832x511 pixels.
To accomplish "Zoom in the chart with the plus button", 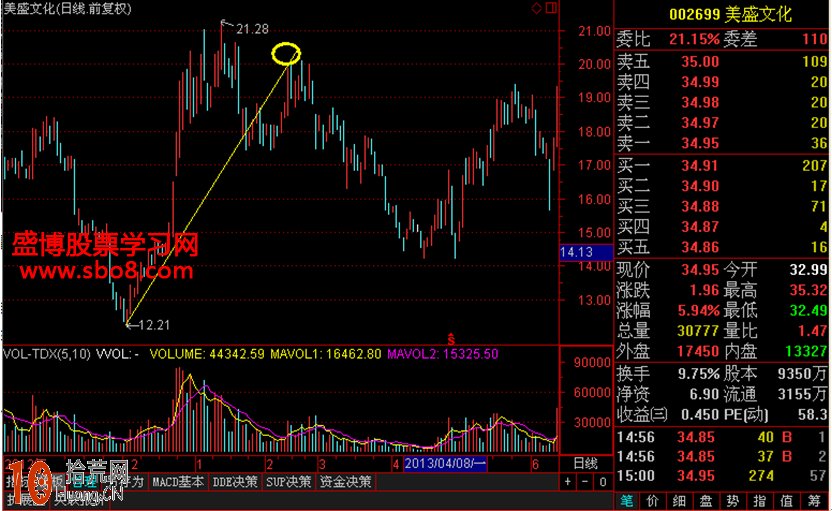I will tap(568, 482).
